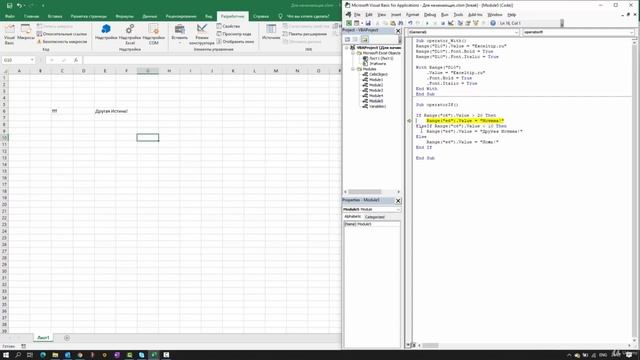Toggle Относительные ссылки relative references
Image resolution: width=640 pixels, height=360 pixels.
[x=62, y=34]
